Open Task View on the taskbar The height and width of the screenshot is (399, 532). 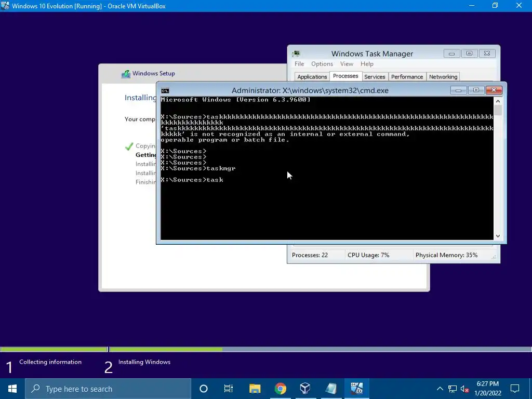point(229,389)
